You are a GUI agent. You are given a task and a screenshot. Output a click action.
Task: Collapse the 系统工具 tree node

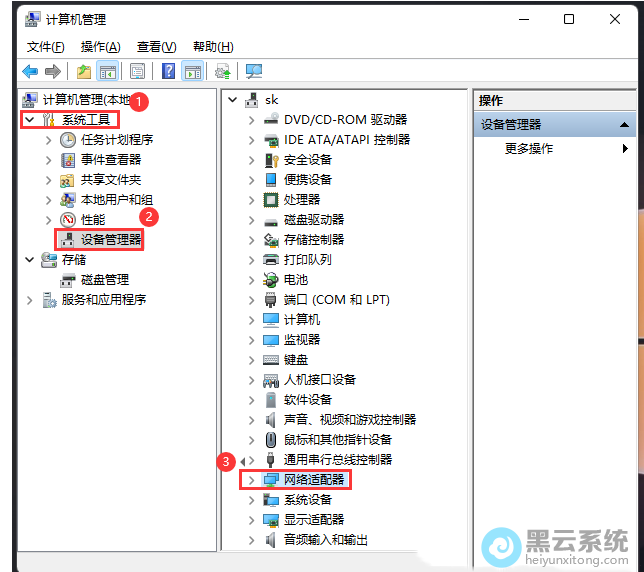(29, 120)
